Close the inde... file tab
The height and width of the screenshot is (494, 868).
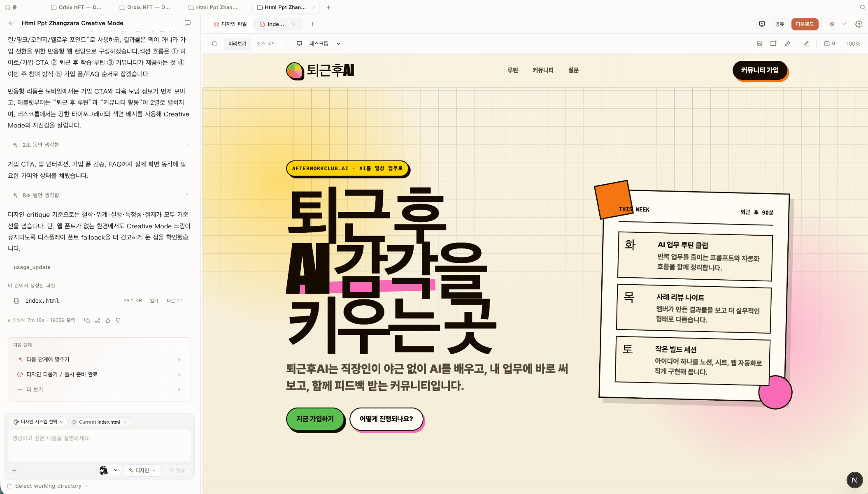tap(293, 24)
